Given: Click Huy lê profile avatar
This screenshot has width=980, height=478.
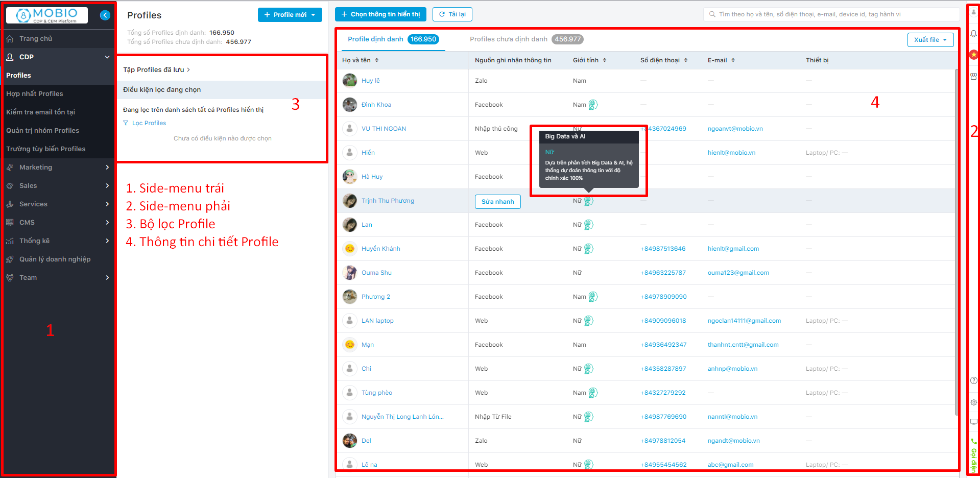Looking at the screenshot, I should [350, 81].
